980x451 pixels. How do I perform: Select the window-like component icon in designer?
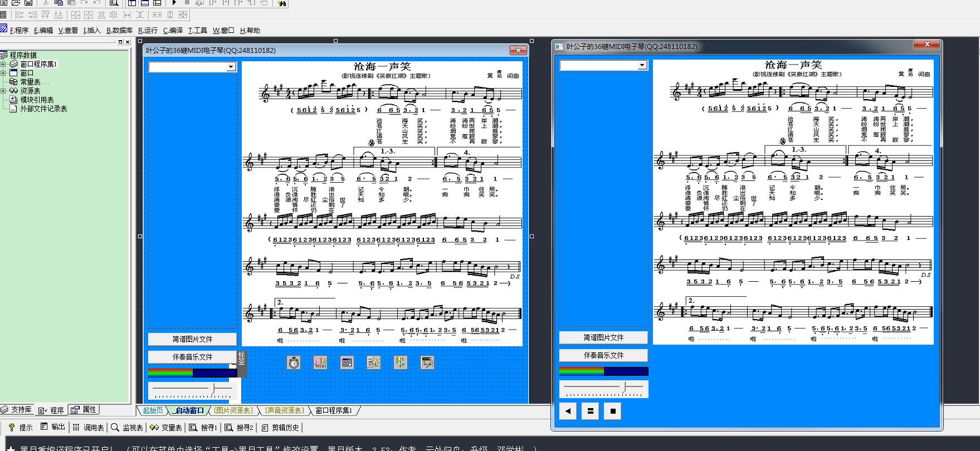pos(347,363)
